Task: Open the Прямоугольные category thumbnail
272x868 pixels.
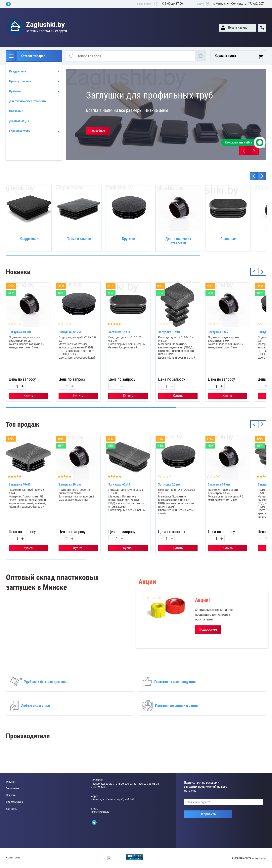Action: [78, 218]
